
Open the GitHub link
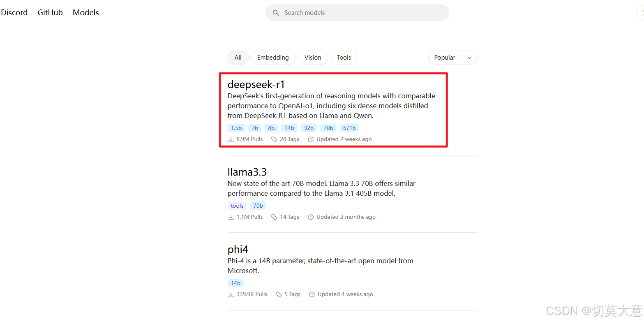[x=50, y=12]
